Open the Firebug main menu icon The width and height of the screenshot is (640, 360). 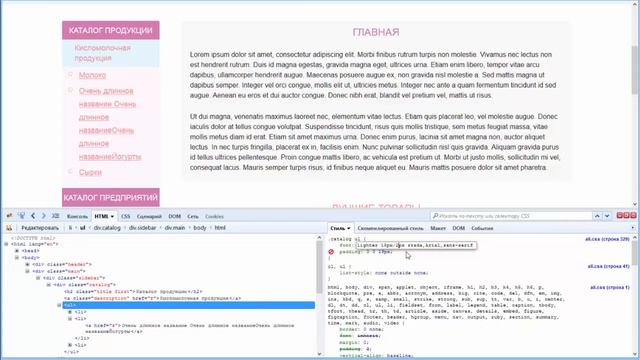click(9, 216)
